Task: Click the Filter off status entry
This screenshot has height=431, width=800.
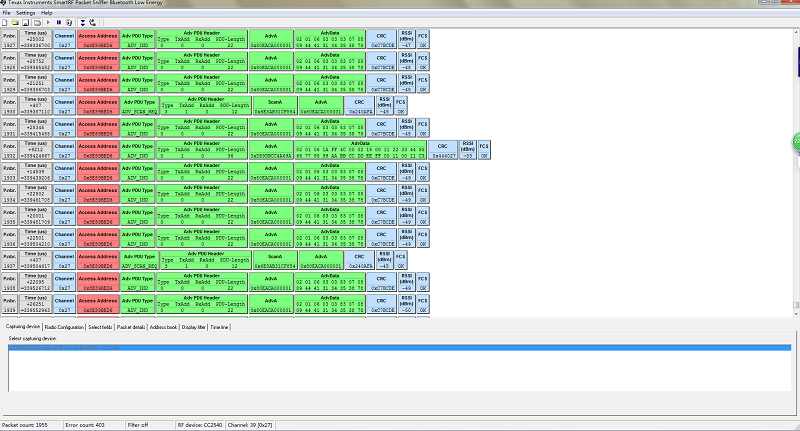Action: (150, 425)
